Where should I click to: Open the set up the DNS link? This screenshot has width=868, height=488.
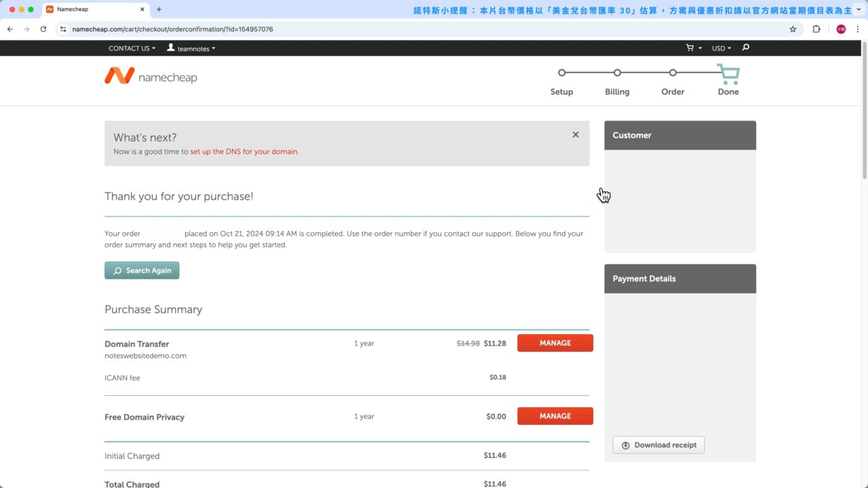click(244, 151)
